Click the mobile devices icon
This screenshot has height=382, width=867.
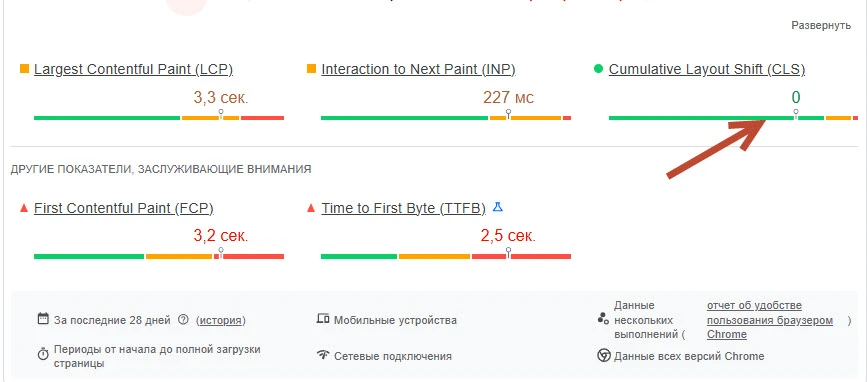(x=323, y=319)
